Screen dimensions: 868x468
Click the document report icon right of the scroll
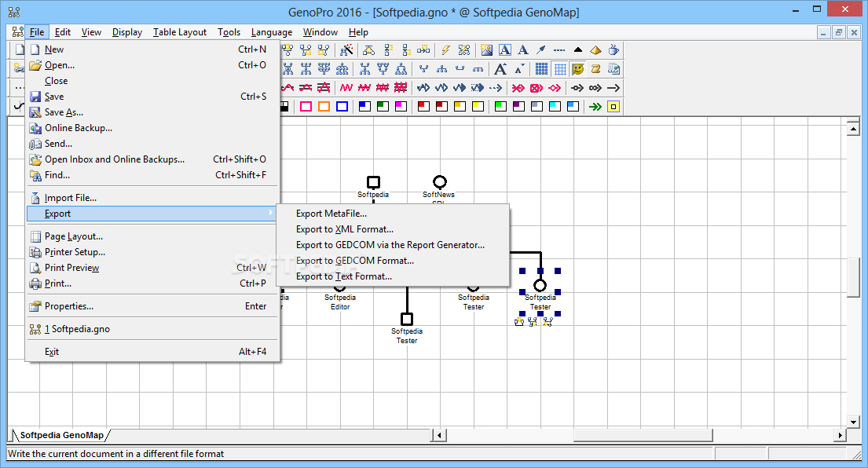point(613,69)
